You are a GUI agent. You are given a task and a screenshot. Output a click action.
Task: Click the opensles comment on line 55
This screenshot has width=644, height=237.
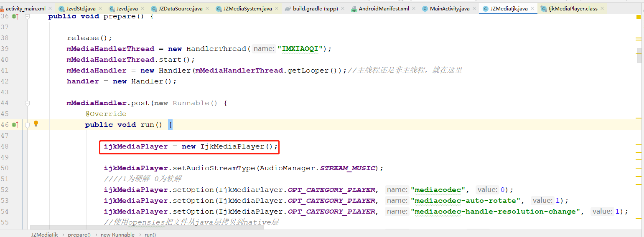point(191,222)
